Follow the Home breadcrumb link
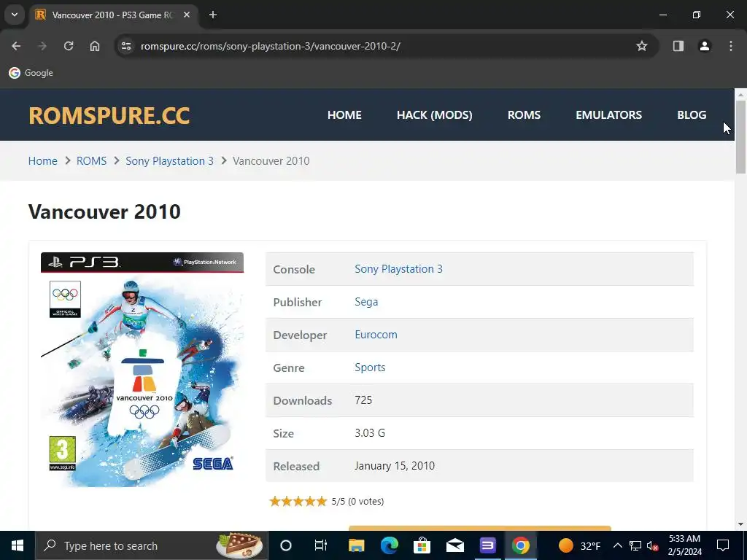Screen dimensions: 747x560 pyautogui.click(x=43, y=161)
